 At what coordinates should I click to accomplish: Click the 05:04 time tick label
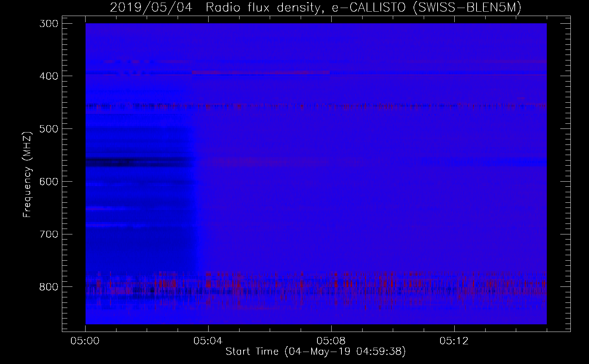[x=209, y=341]
